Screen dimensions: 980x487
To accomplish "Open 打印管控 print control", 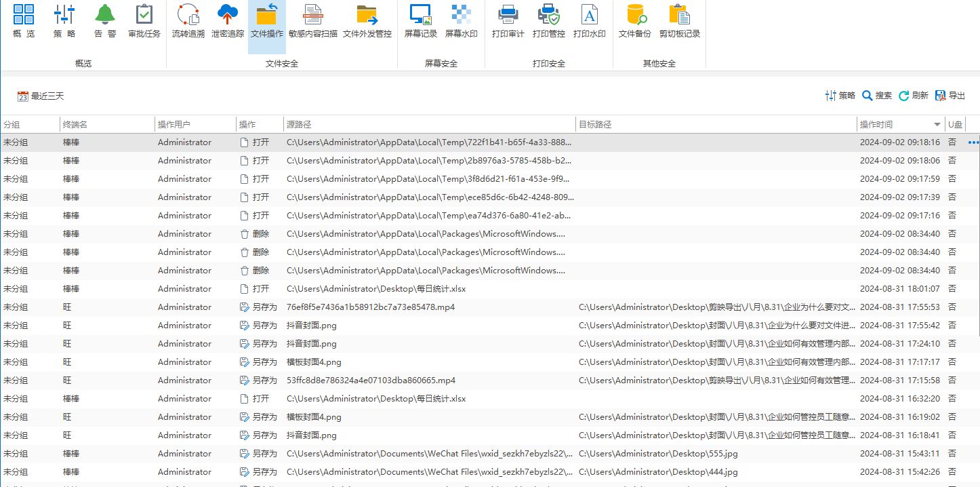I will click(548, 20).
